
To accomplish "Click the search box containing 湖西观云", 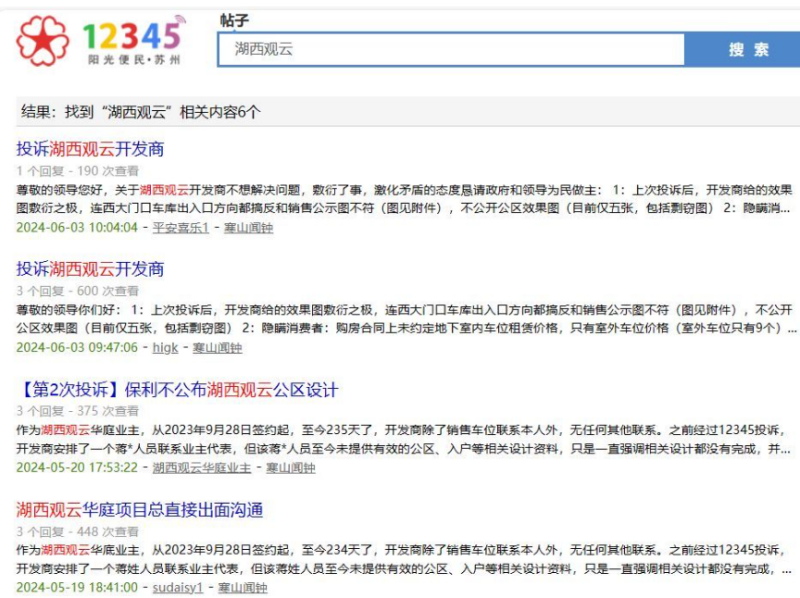I will tap(451, 49).
